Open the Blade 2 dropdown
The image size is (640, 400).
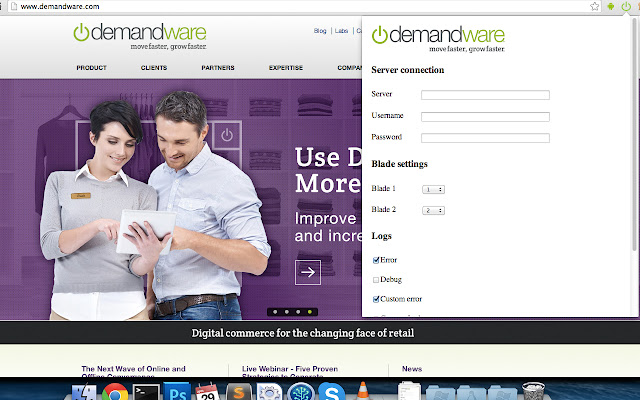point(433,211)
